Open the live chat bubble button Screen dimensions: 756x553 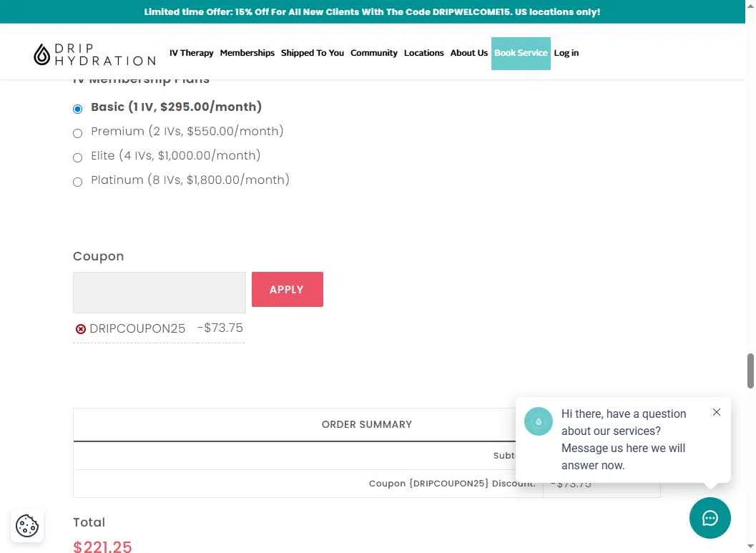point(710,518)
